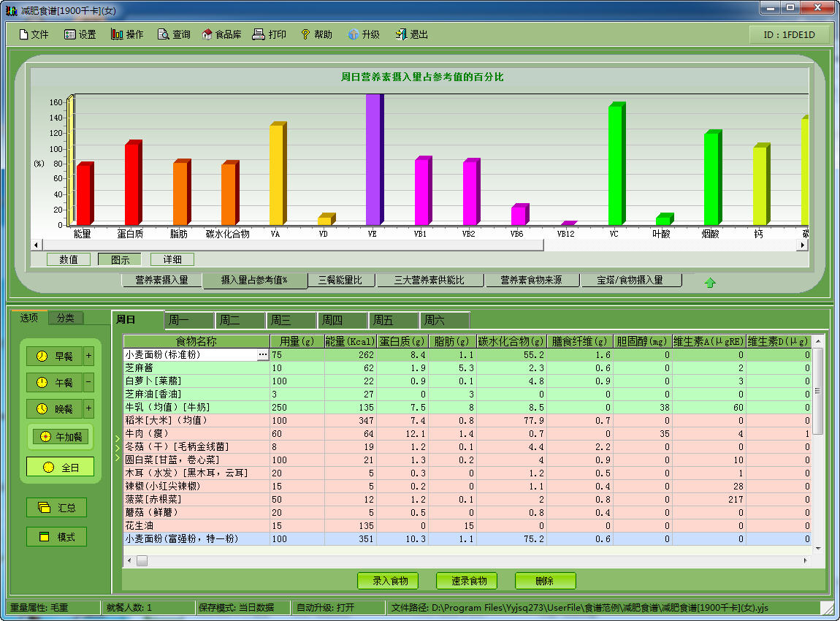Switch to the 分类 tab in sidebar

(x=66, y=318)
